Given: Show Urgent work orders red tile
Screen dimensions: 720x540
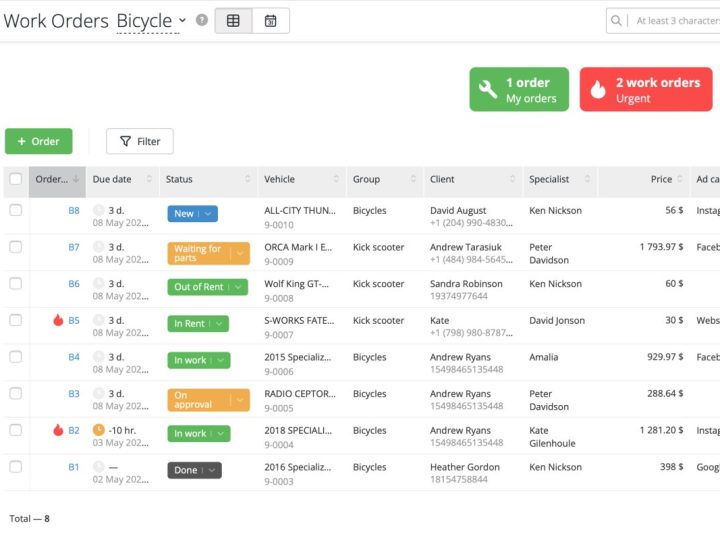Looking at the screenshot, I should coord(646,90).
